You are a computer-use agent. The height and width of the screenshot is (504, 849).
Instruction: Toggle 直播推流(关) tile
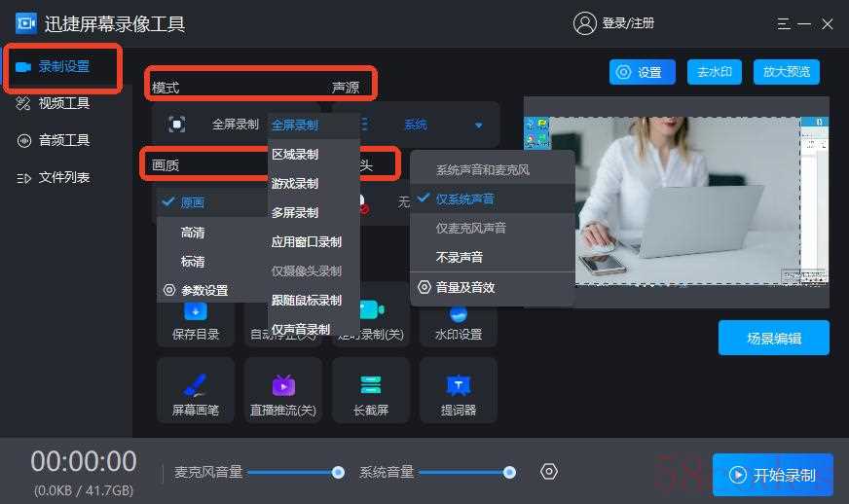coord(283,390)
